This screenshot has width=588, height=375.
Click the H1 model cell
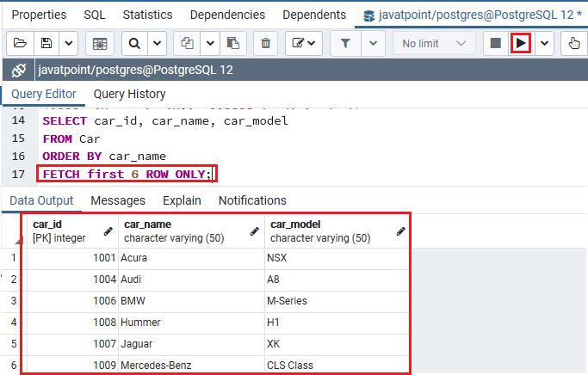[337, 323]
